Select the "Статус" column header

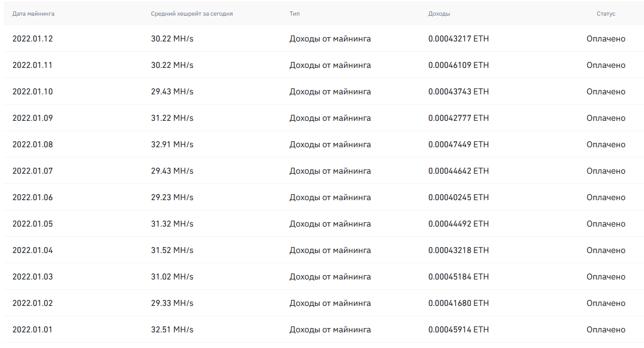pyautogui.click(x=606, y=14)
